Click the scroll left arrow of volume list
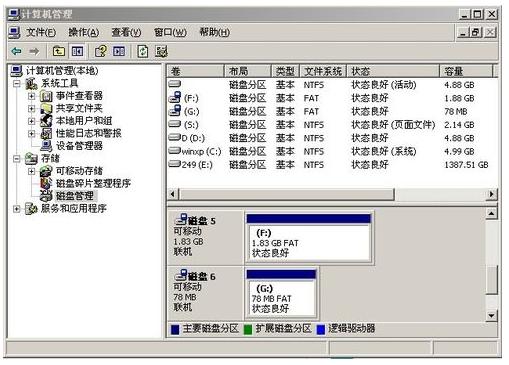Screen dimensions: 509x365 (x=173, y=194)
